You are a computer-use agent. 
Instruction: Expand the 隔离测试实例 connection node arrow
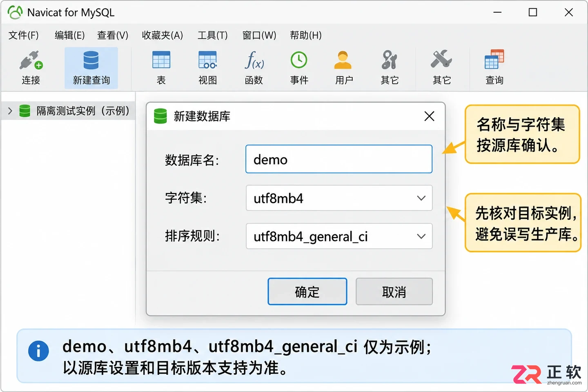coord(10,111)
